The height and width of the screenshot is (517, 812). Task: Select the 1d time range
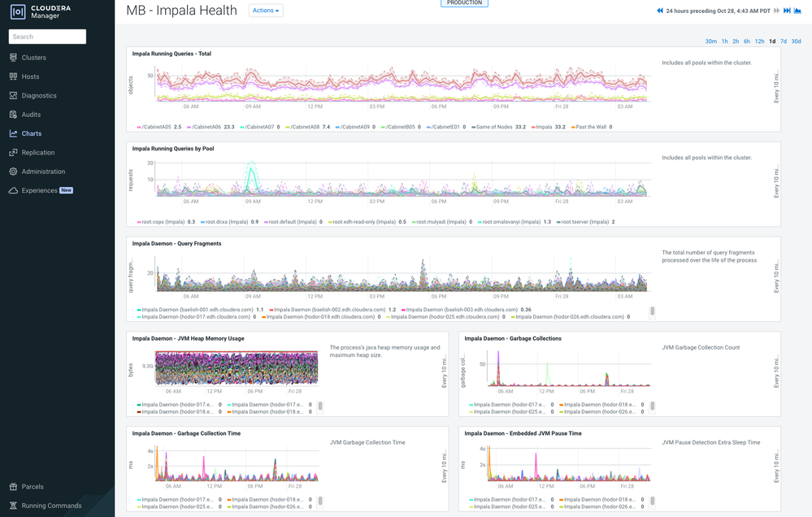coord(772,41)
